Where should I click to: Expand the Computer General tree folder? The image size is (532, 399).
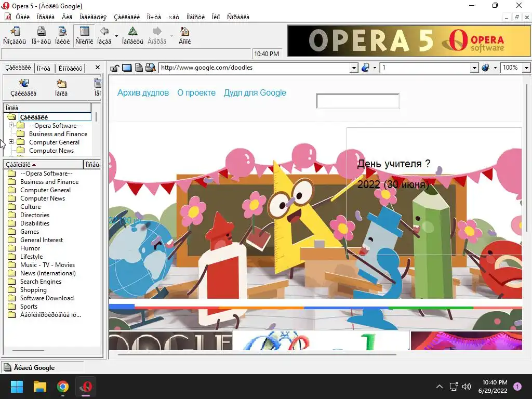pyautogui.click(x=11, y=142)
